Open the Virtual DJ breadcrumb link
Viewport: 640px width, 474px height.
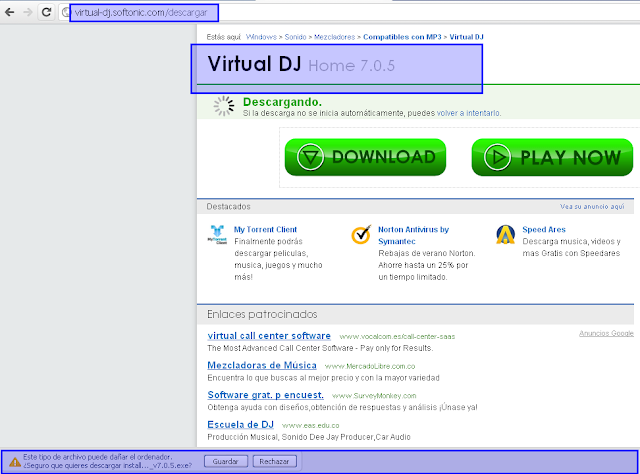tap(466, 37)
